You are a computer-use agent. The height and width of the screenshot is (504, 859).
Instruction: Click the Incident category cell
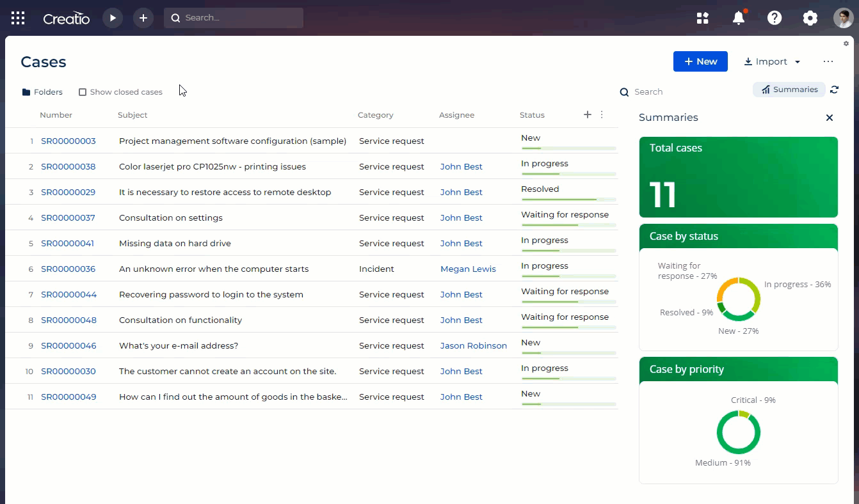(376, 269)
